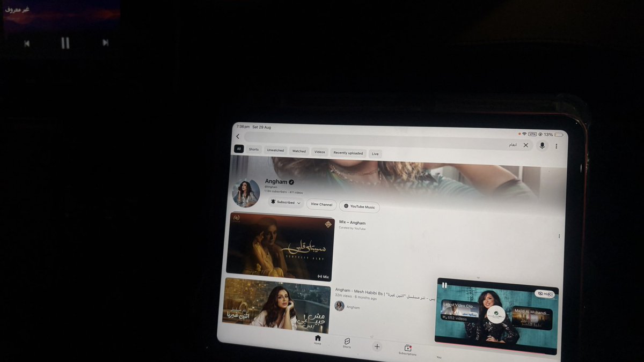Go back with the left chevron arrow

(238, 137)
